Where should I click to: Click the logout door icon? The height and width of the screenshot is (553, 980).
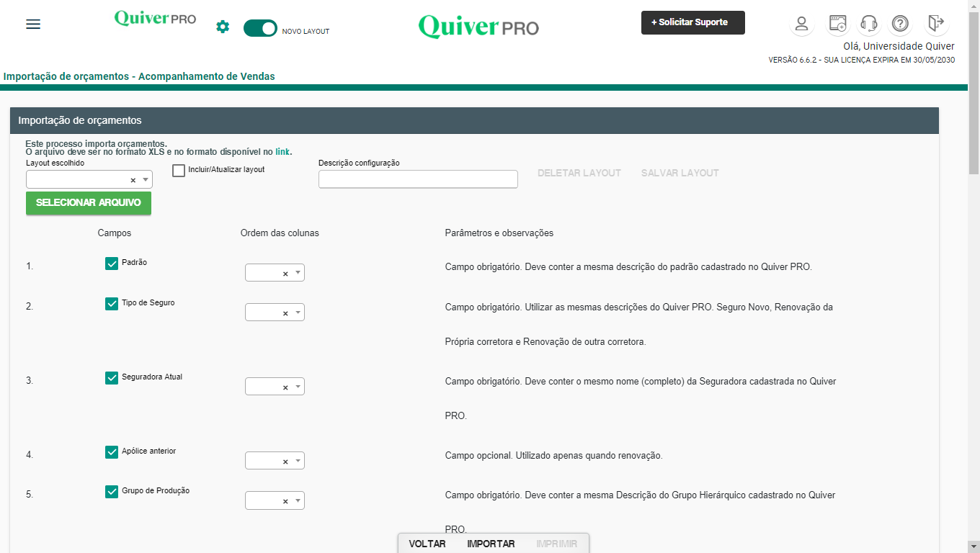[935, 24]
